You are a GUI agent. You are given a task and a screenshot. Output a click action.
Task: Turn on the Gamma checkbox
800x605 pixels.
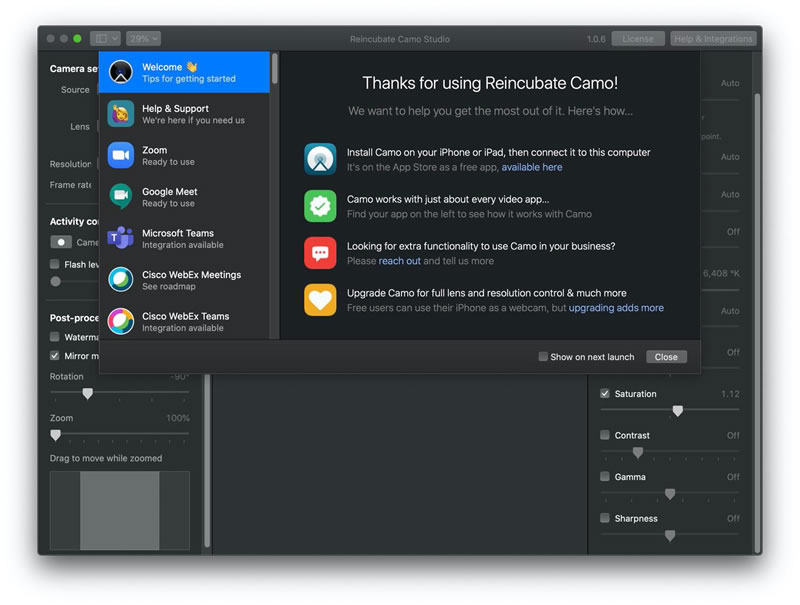[x=605, y=476]
